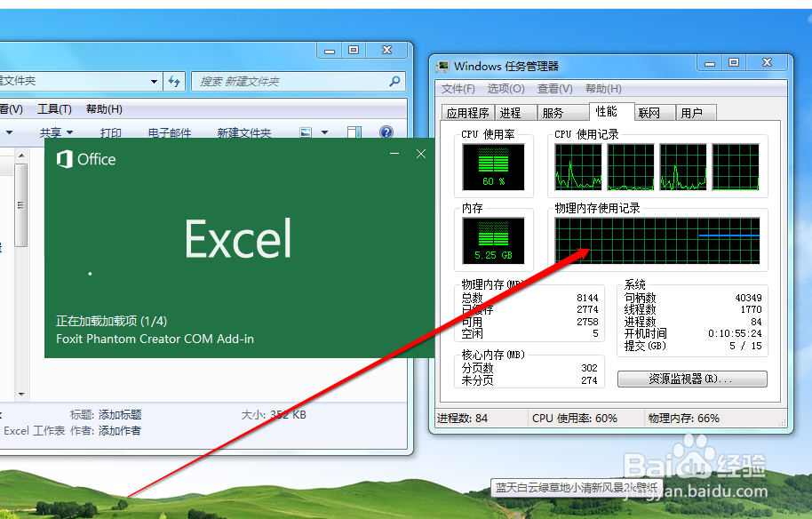Click the first CPU usage history graph
Screen dimensions: 812x519
578,167
